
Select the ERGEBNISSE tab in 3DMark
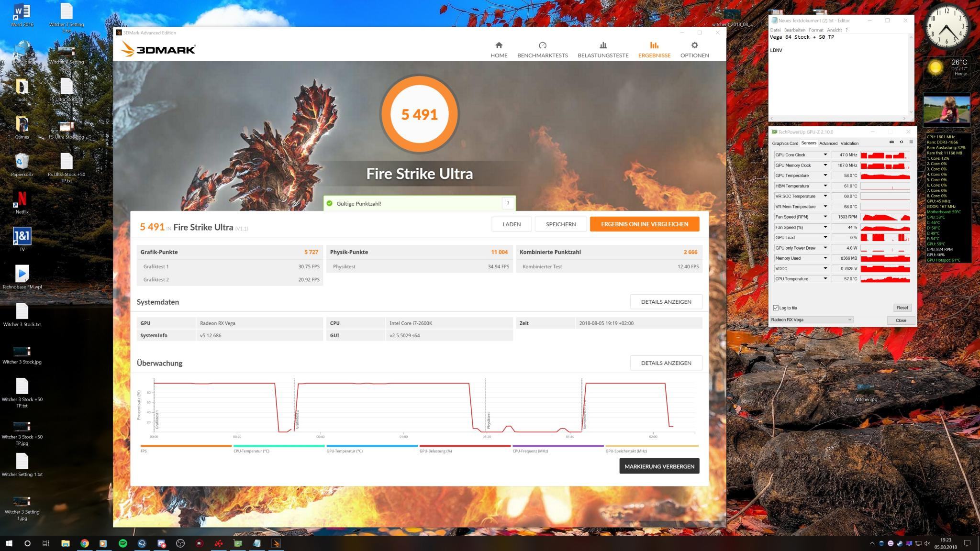pyautogui.click(x=654, y=50)
